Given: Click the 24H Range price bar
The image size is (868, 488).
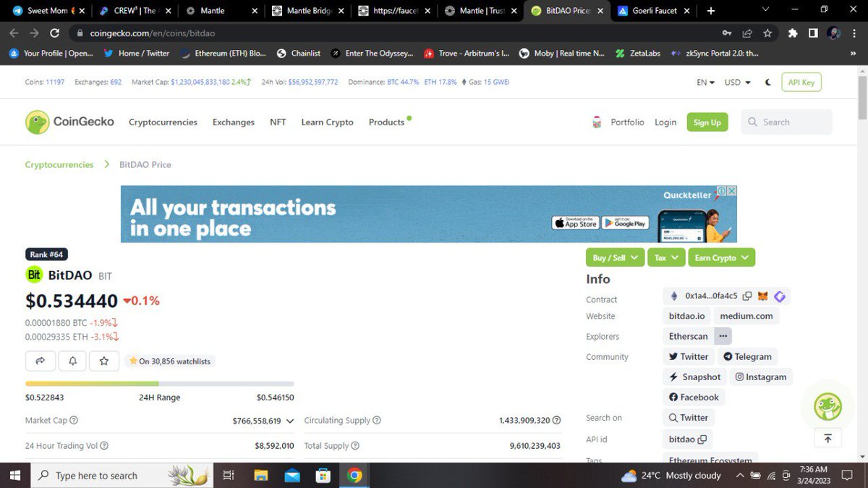Looking at the screenshot, I should (x=160, y=384).
